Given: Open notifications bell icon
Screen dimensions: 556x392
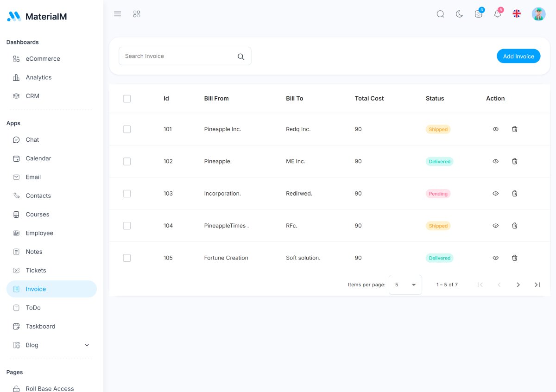Looking at the screenshot, I should point(497,14).
